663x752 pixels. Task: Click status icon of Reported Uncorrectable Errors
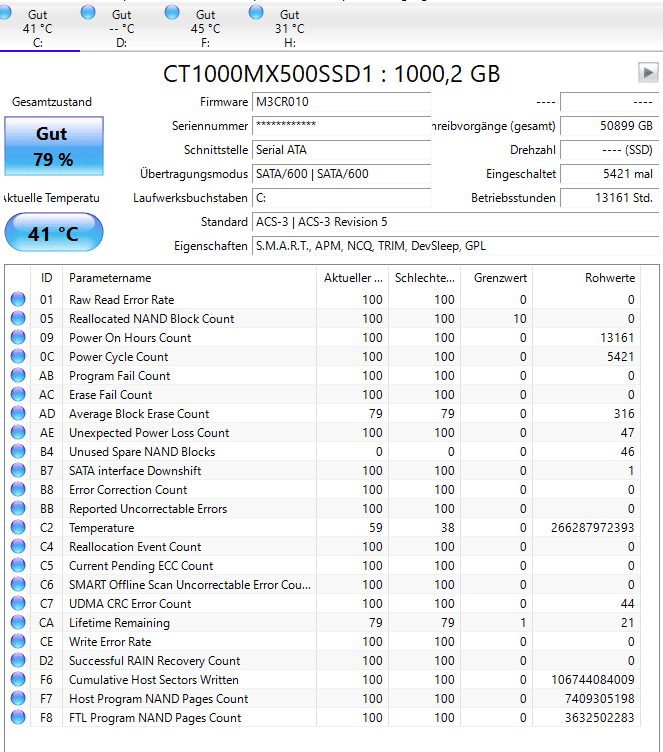click(18, 508)
